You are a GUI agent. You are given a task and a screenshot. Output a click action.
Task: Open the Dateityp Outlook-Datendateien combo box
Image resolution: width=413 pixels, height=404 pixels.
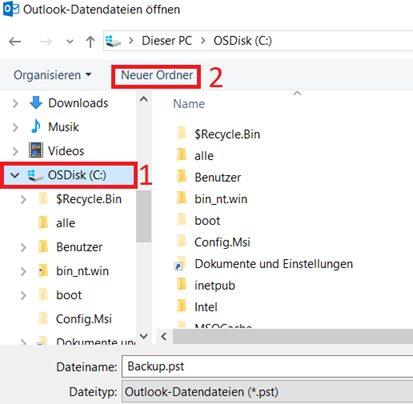click(x=267, y=392)
